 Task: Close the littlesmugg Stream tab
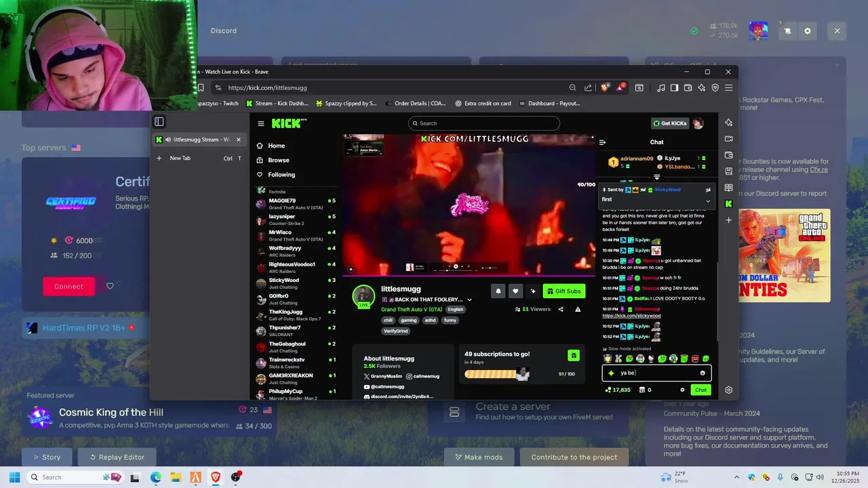click(238, 140)
